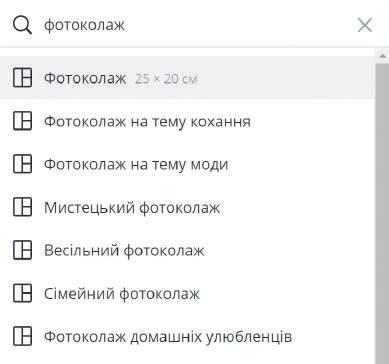389x364 pixels.
Task: Click the layout icon beside Мистецький фотоколаж
Action: coord(22,207)
